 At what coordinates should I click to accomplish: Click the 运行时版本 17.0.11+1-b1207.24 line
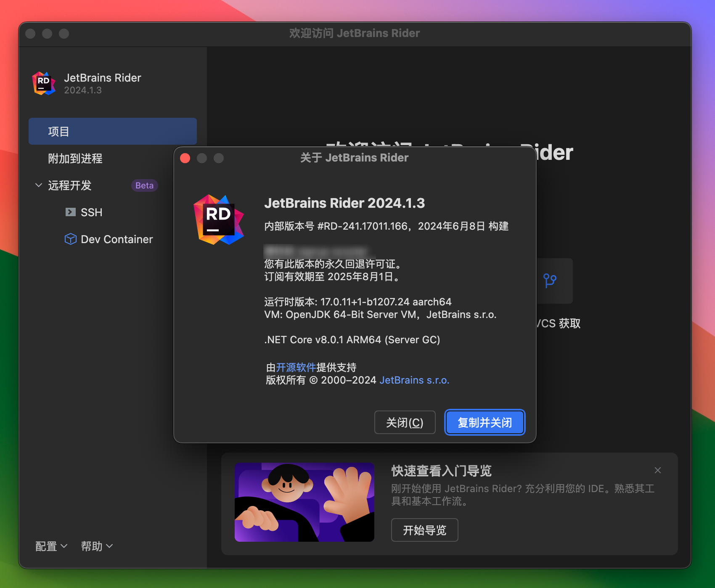[358, 302]
